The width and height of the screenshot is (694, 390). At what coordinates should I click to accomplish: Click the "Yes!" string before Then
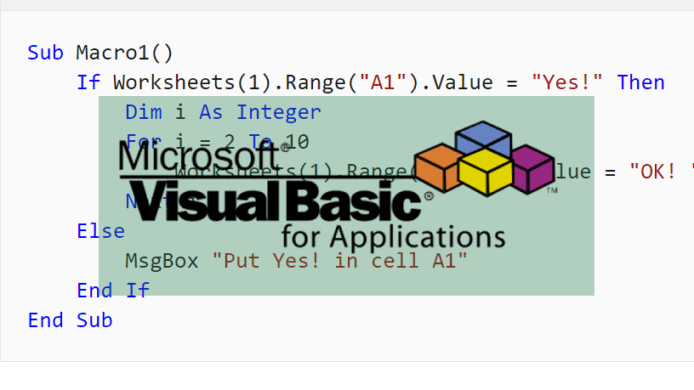click(567, 82)
